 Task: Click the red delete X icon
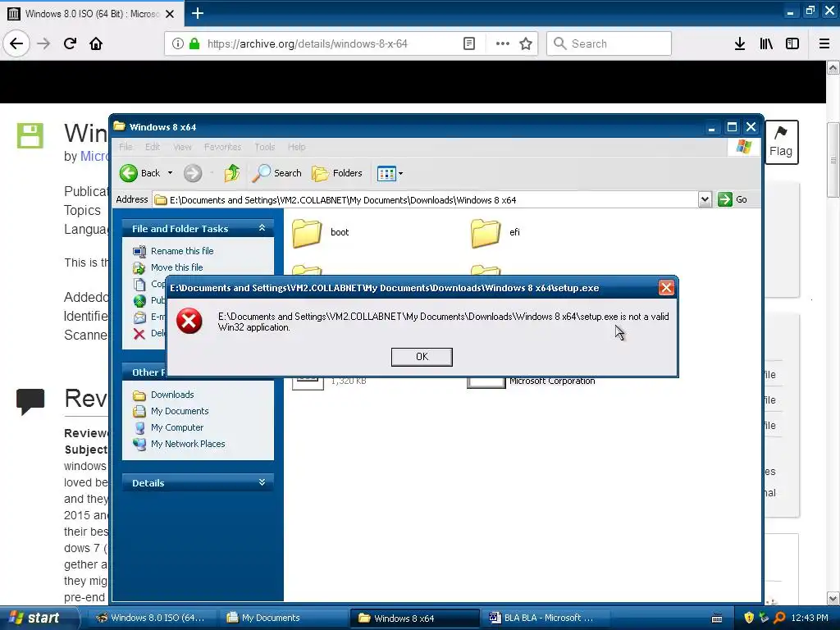tap(139, 334)
